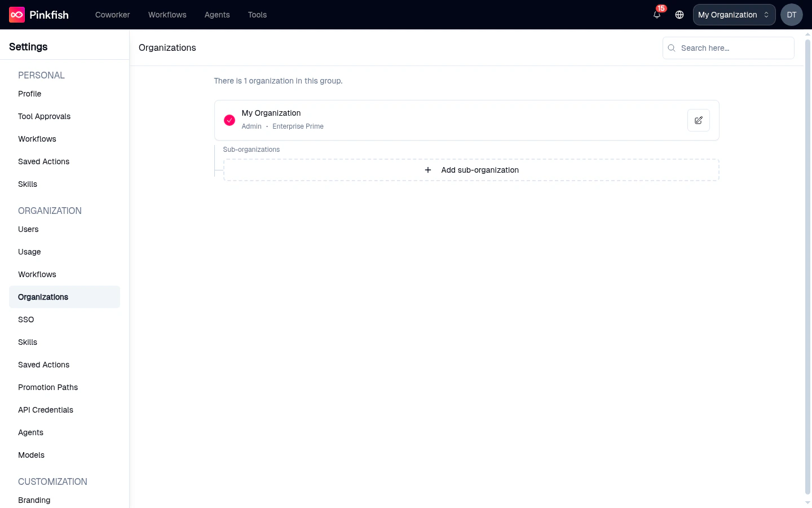
Task: Open the My Organization switcher dropdown
Action: point(734,15)
